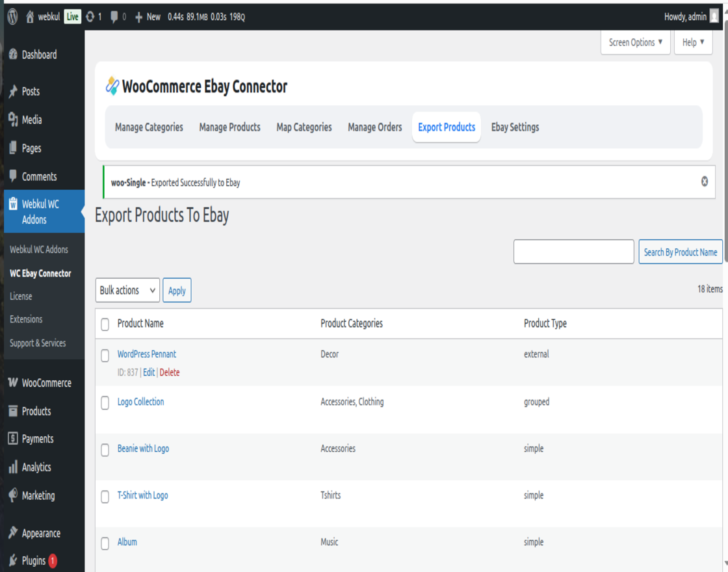The image size is (728, 572).
Task: Open the updates icon in admin bar
Action: pyautogui.click(x=90, y=17)
